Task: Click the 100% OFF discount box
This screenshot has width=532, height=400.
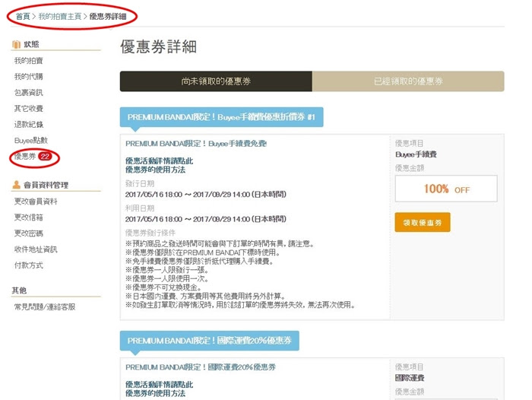Action: point(446,189)
